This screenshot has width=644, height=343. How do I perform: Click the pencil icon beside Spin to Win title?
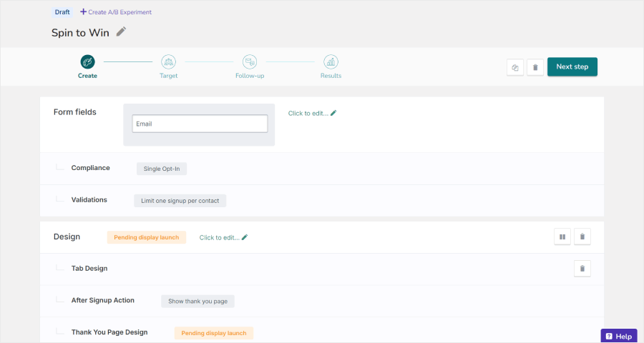(121, 31)
